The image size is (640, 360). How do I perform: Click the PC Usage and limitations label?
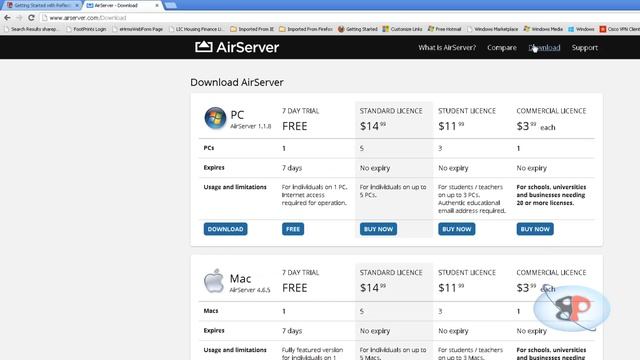[235, 187]
